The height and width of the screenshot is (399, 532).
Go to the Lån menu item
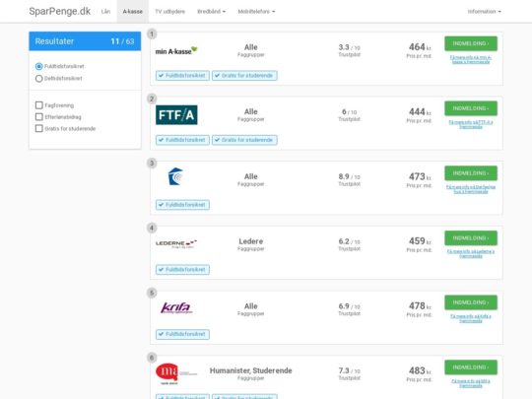105,12
